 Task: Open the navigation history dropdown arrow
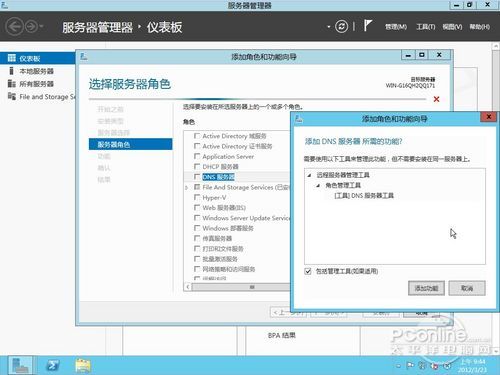pyautogui.click(x=41, y=26)
